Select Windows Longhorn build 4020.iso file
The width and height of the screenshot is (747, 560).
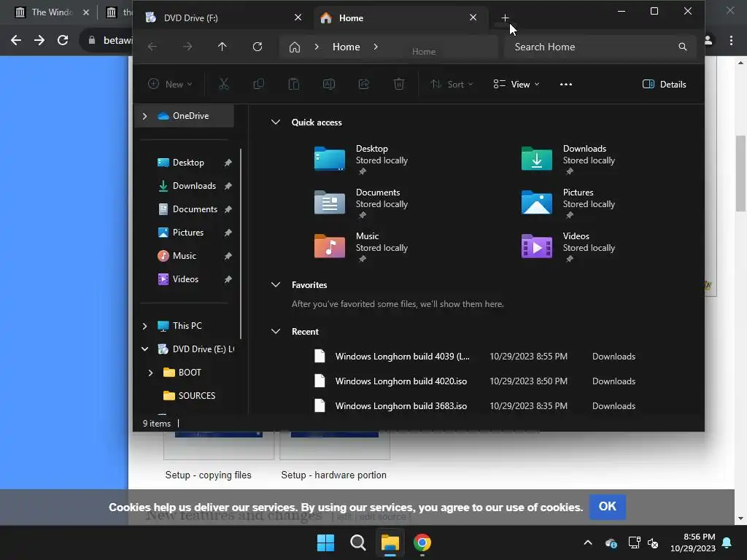tap(476, 381)
